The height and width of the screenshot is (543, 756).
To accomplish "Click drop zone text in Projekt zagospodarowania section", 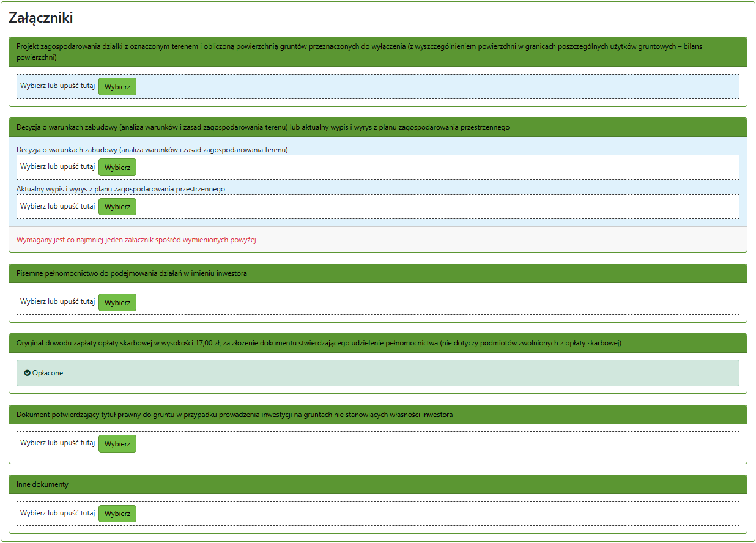I will [57, 86].
